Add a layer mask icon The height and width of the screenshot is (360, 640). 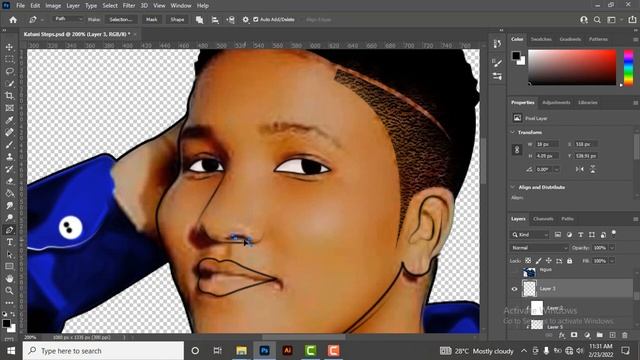tap(574, 335)
